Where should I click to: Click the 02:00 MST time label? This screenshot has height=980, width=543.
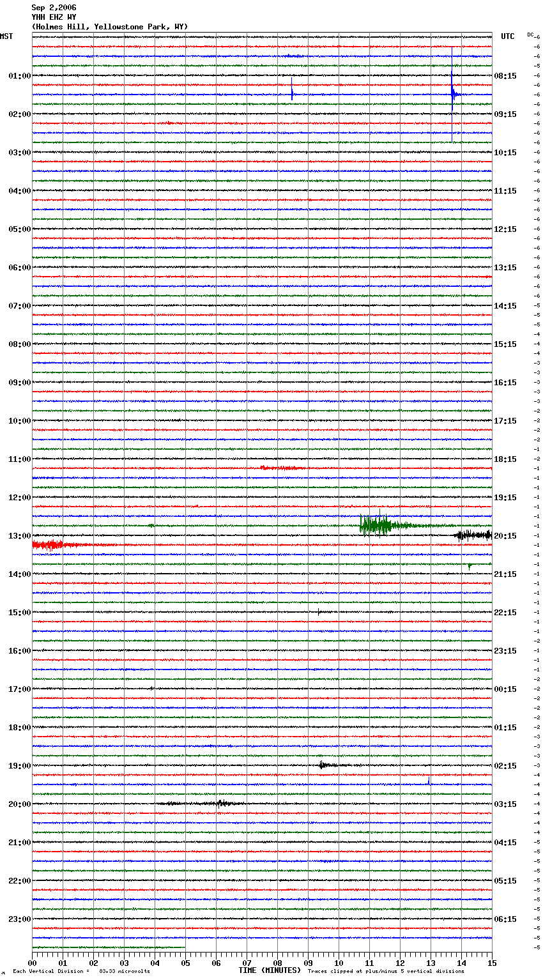[20, 114]
